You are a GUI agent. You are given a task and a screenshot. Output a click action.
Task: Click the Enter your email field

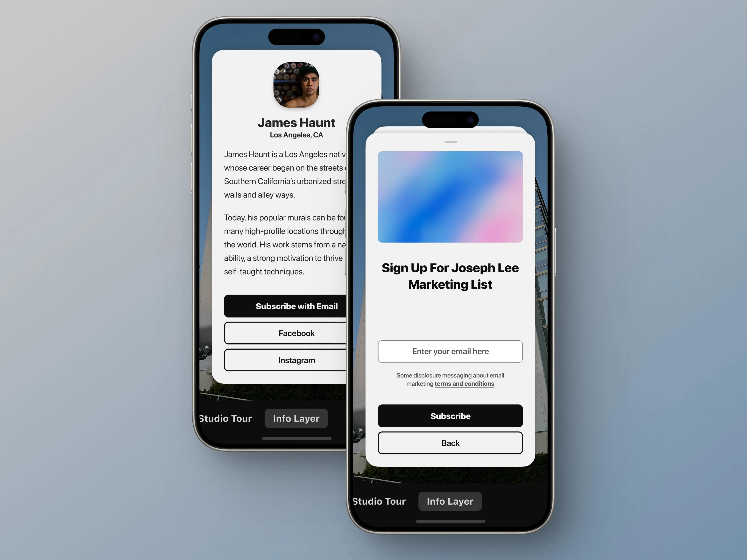tap(450, 351)
